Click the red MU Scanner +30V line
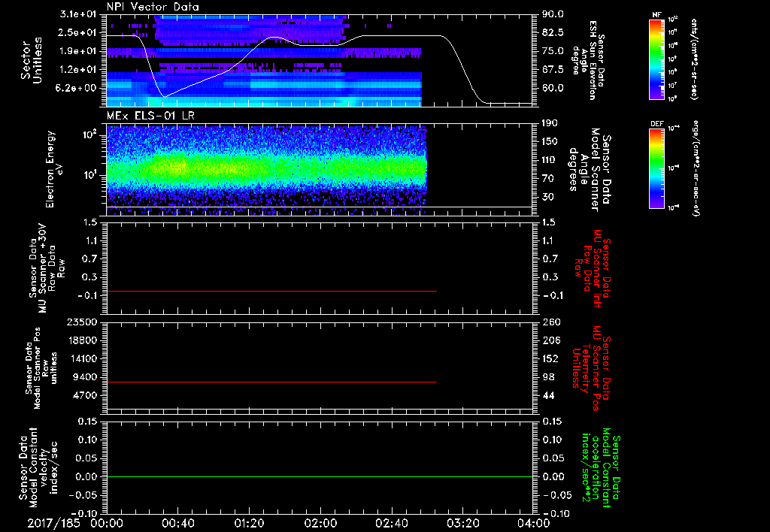 271,291
